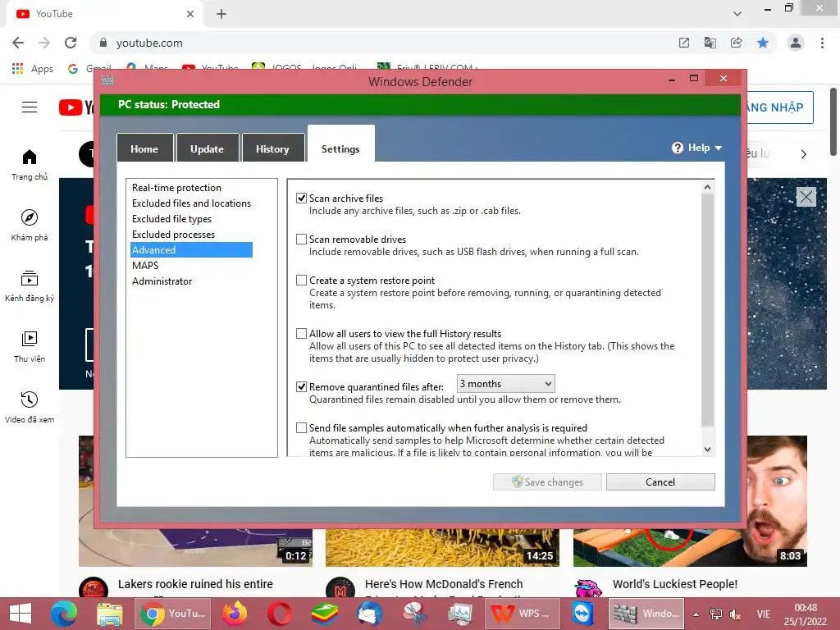
Task: Open the Apps grid bookmark
Action: pos(33,69)
